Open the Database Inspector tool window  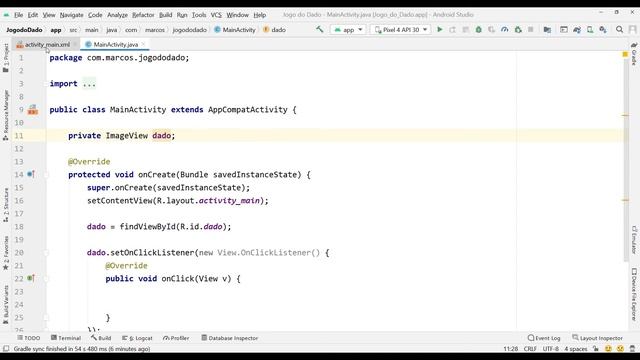point(229,338)
